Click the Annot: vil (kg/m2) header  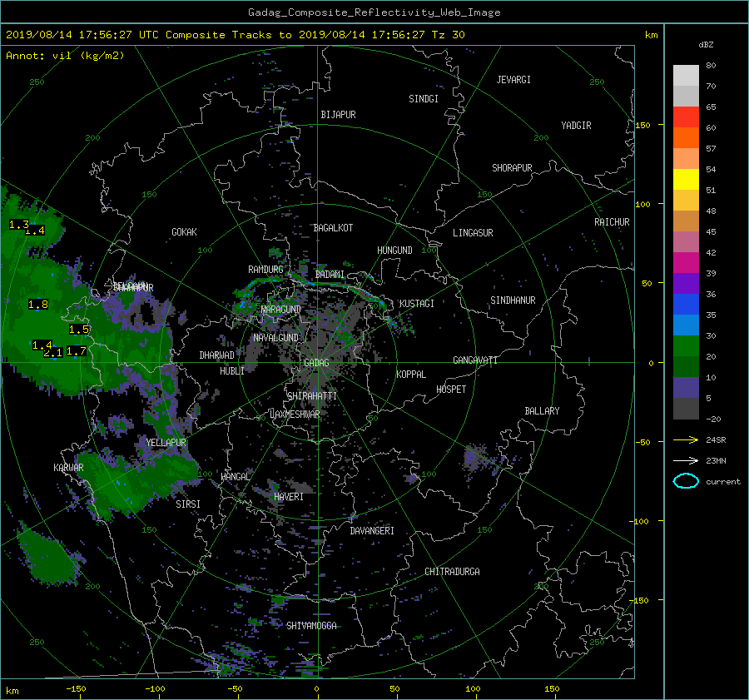point(65,56)
